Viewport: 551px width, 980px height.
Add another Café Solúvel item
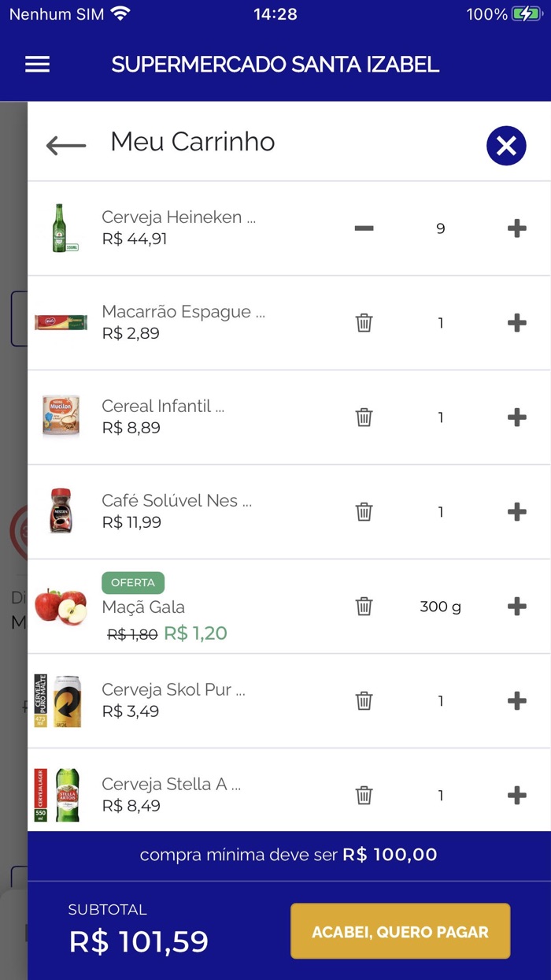coord(516,512)
